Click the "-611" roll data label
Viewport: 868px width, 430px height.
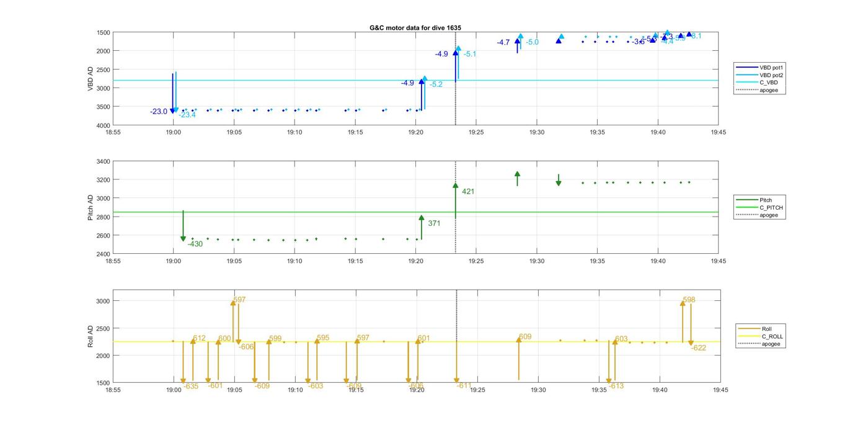pos(464,385)
